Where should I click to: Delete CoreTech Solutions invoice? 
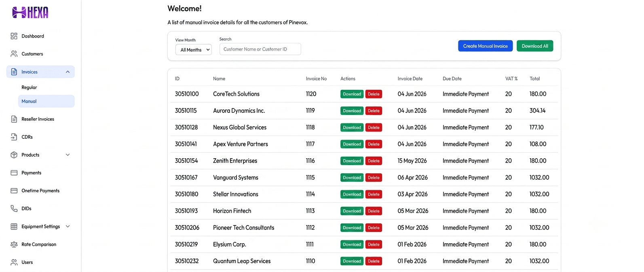(374, 94)
